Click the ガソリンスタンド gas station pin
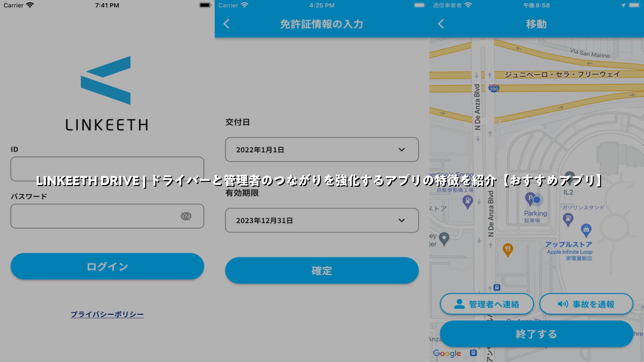Viewport: 644px width, 362px height. 568,220
